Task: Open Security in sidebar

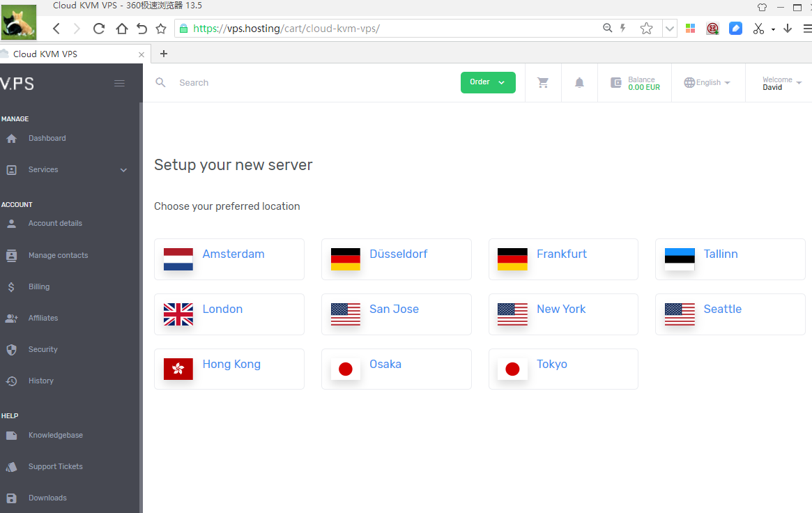Action: click(x=43, y=349)
